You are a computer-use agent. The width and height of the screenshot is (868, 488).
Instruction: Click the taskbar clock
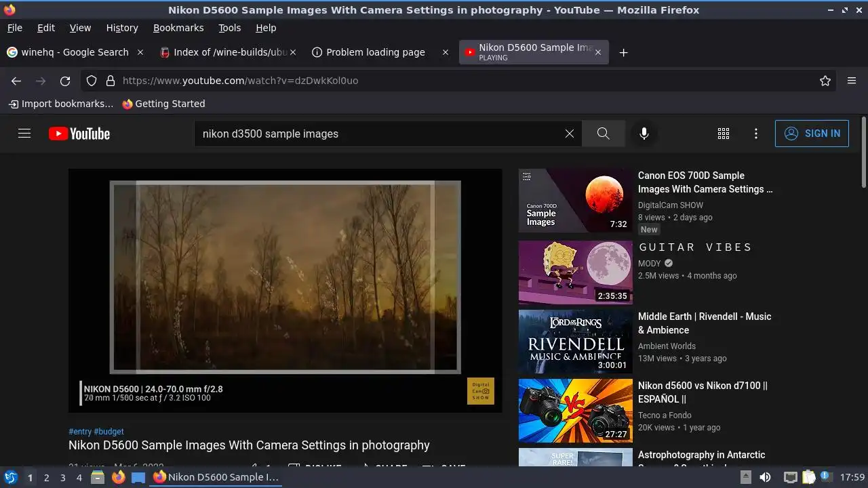(852, 477)
